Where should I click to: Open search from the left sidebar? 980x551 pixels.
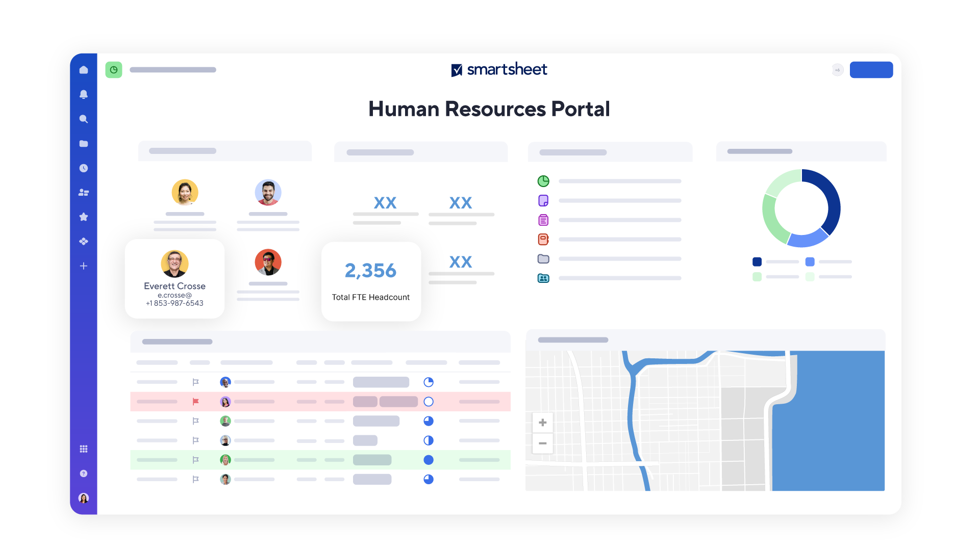[84, 119]
